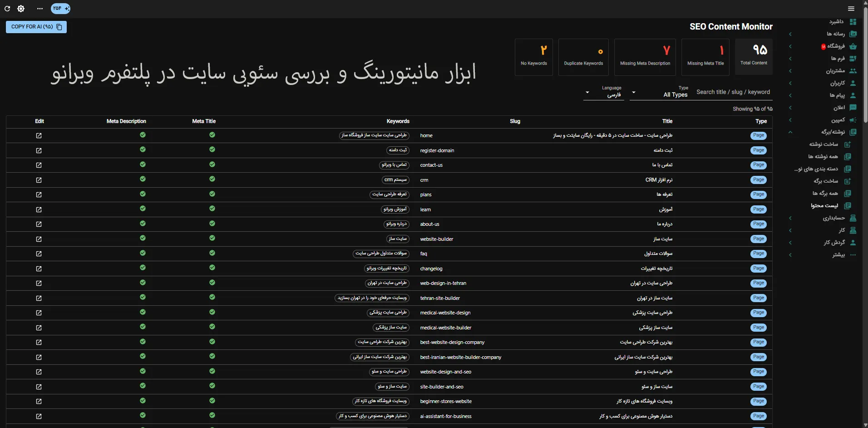Click the کمپین campaign megaphone icon
Viewport: 868px width, 428px height.
pyautogui.click(x=853, y=119)
